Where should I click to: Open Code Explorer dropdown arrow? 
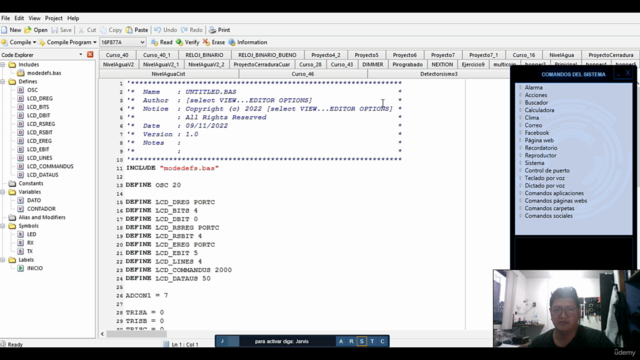(x=80, y=54)
